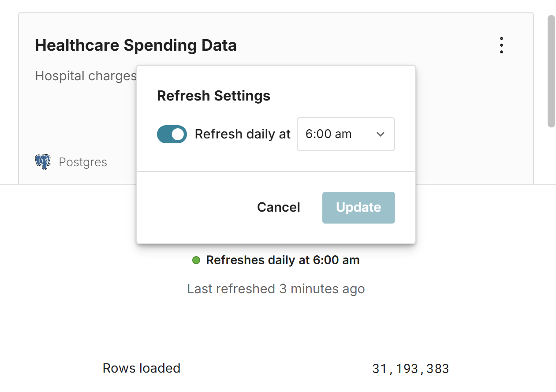The height and width of the screenshot is (392, 556).
Task: Toggle the daily refresh switch off
Action: point(172,134)
